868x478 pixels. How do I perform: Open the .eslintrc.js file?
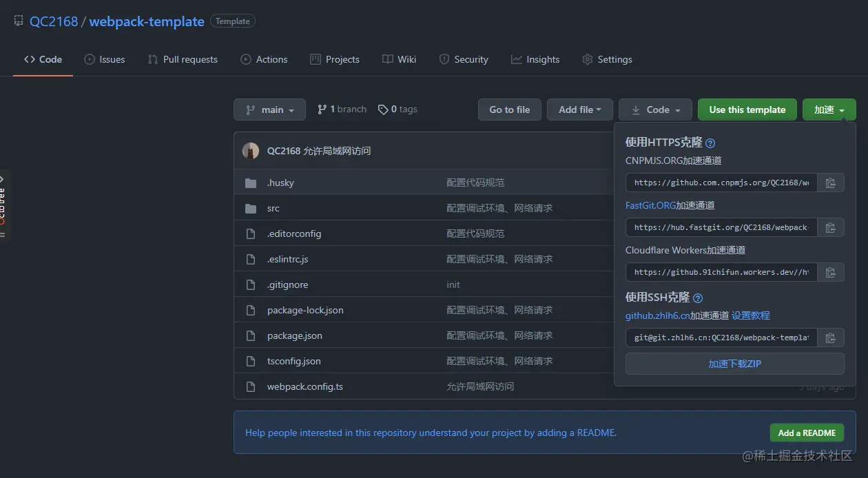[288, 259]
